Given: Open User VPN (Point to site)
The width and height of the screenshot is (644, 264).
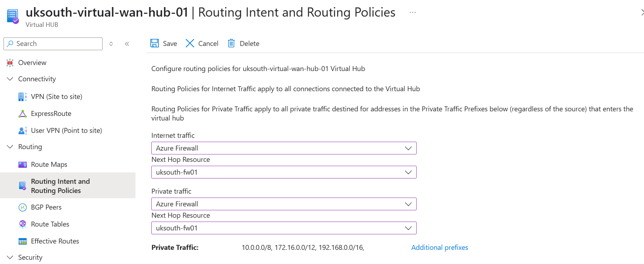Looking at the screenshot, I should pos(66,130).
